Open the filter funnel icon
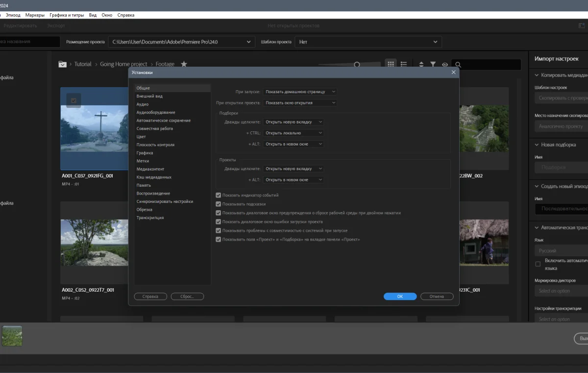 coord(433,64)
